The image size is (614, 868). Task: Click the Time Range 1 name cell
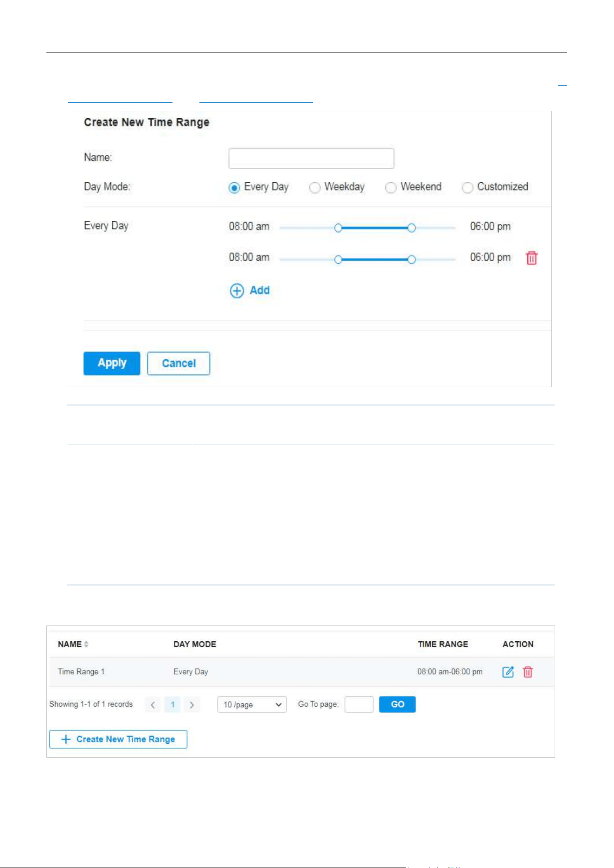click(81, 671)
